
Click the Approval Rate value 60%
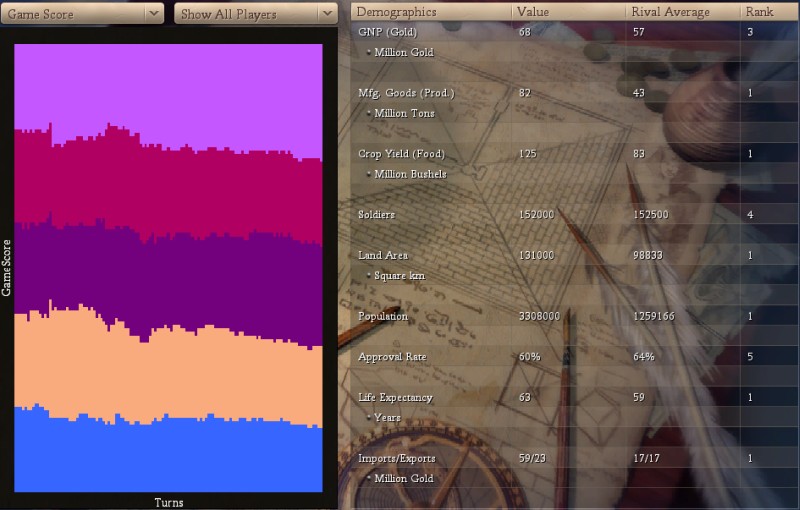tap(530, 357)
